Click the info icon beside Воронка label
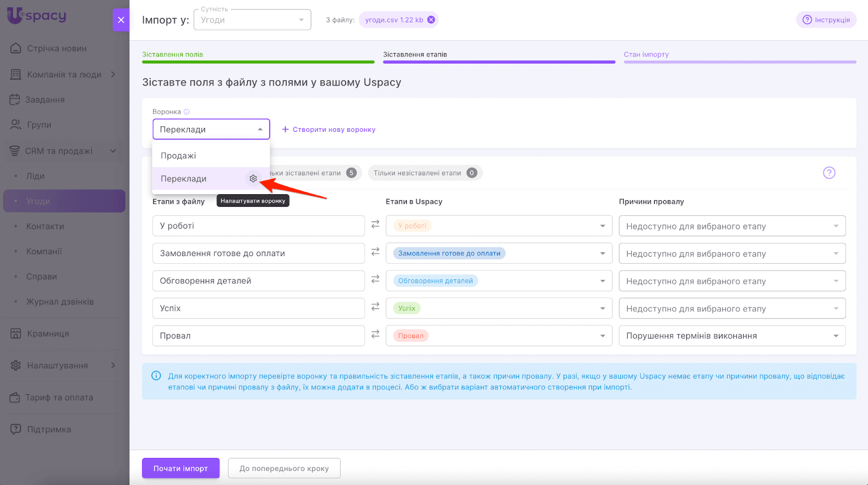 pyautogui.click(x=187, y=112)
